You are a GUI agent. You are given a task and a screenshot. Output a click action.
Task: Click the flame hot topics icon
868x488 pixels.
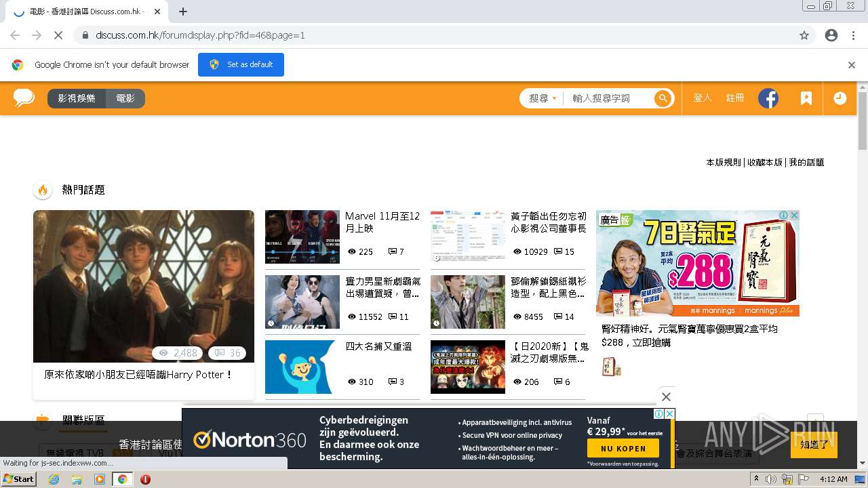coord(43,190)
